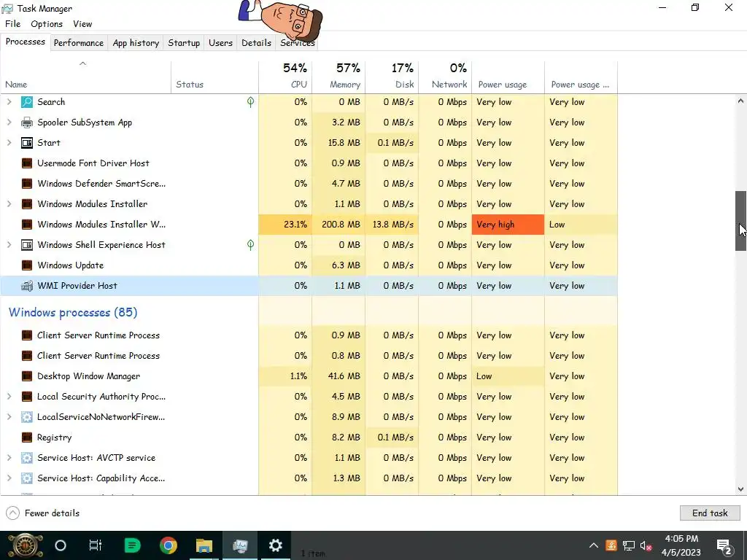Image resolution: width=747 pixels, height=560 pixels.
Task: Sort by the CPU column header
Action: point(285,76)
